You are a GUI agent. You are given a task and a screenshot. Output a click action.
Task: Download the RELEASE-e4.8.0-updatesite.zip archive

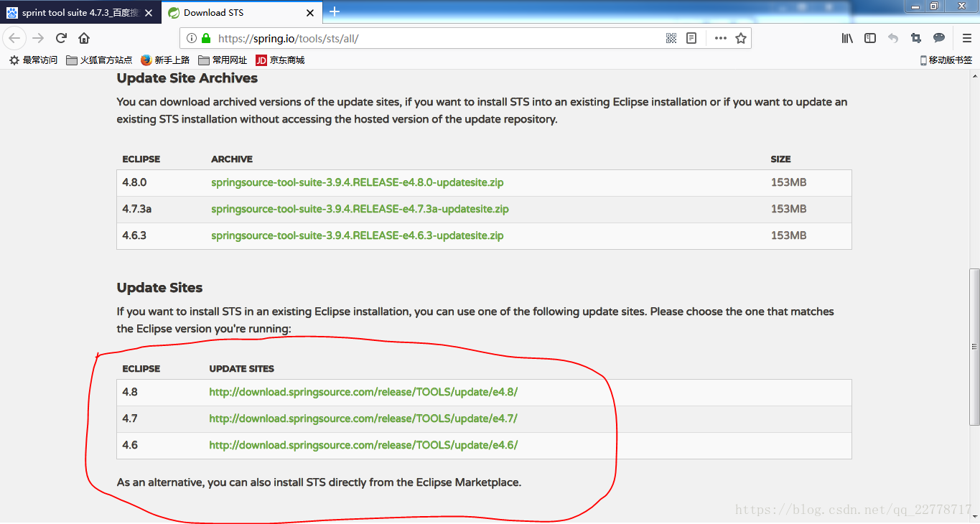click(x=358, y=182)
